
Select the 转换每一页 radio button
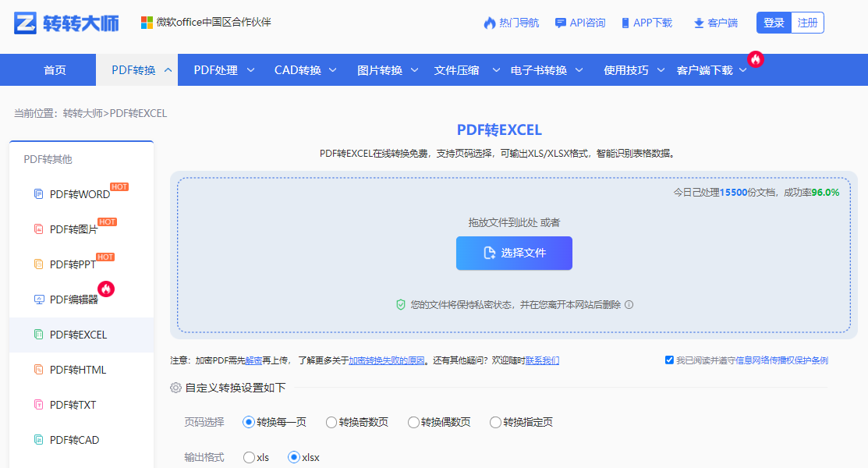point(249,422)
